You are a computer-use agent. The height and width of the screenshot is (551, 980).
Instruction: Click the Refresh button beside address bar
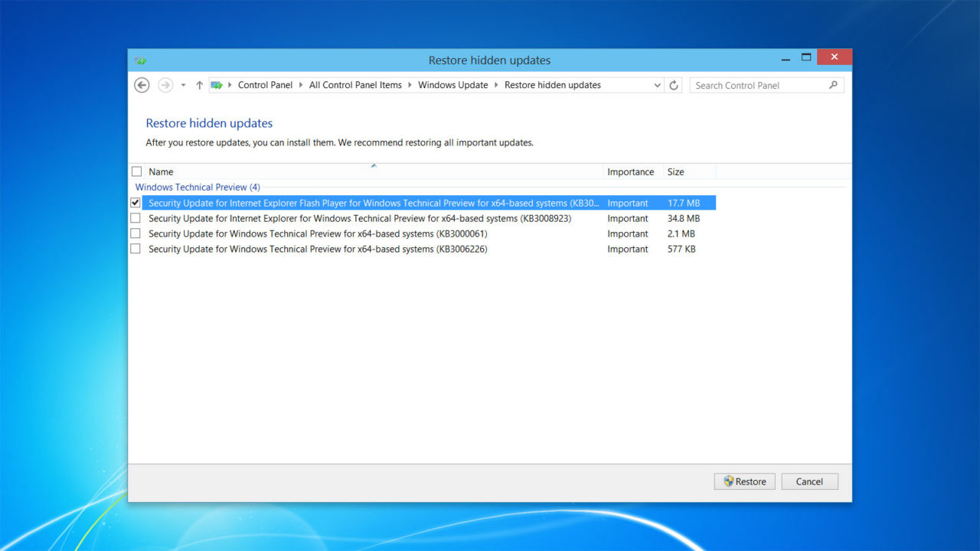pos(674,85)
